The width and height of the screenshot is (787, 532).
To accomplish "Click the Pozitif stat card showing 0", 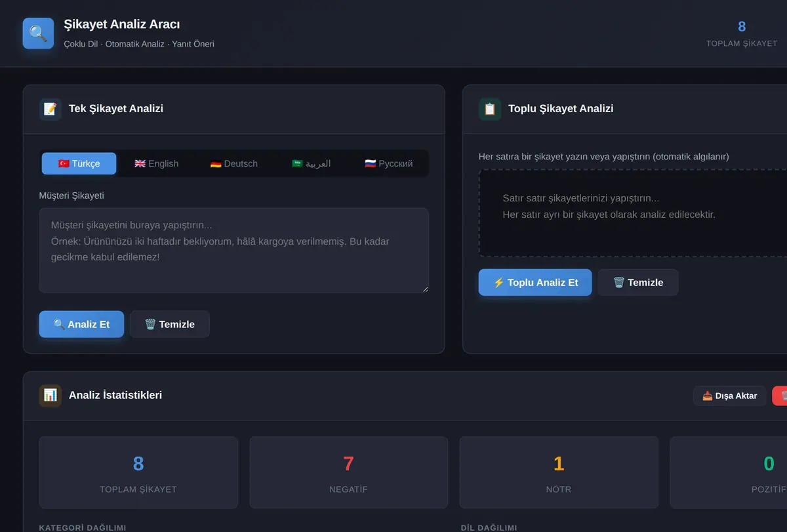I will [x=729, y=472].
